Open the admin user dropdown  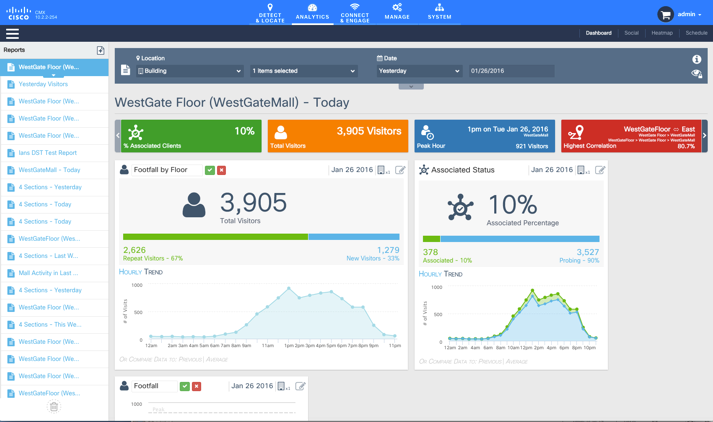[689, 15]
